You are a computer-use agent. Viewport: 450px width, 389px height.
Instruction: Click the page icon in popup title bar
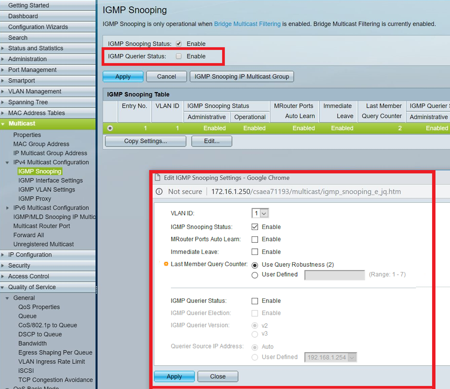click(x=158, y=178)
